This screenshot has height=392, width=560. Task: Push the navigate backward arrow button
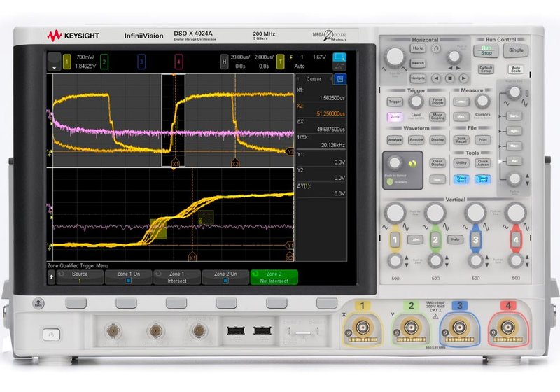coord(436,78)
